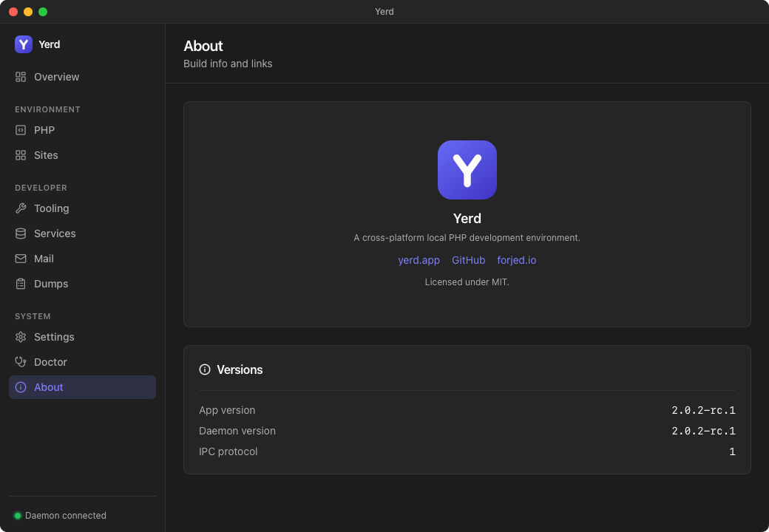Click the About page heading
Image resolution: width=769 pixels, height=532 pixels.
click(203, 46)
